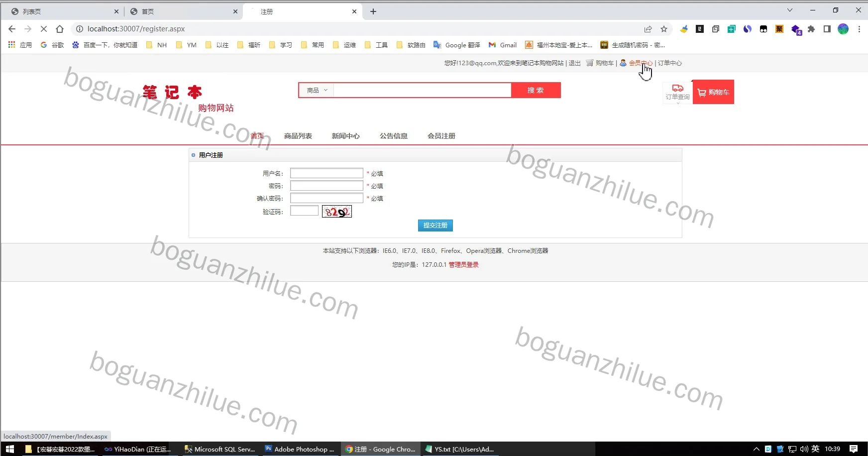
Task: Click the share page icon in address bar
Action: click(648, 29)
